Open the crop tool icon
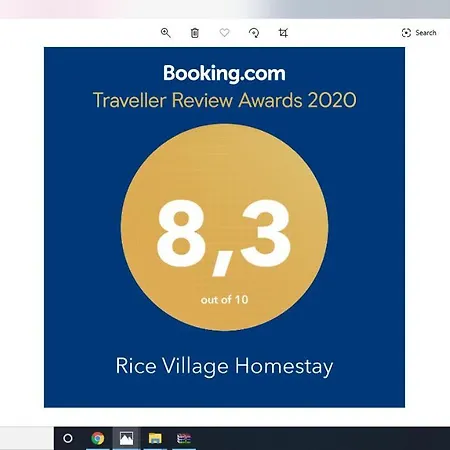450x450 pixels. [x=283, y=33]
